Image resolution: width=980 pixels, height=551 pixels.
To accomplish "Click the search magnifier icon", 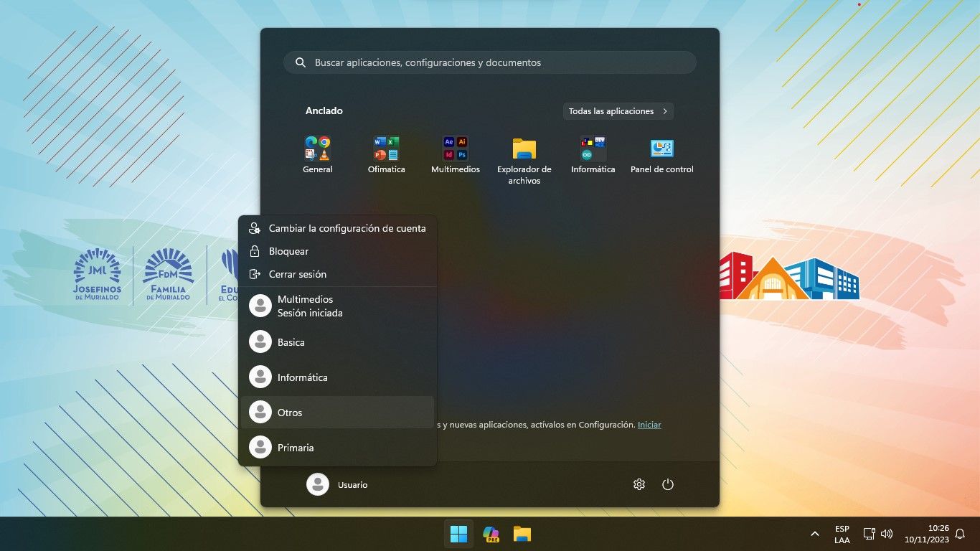I will [301, 62].
